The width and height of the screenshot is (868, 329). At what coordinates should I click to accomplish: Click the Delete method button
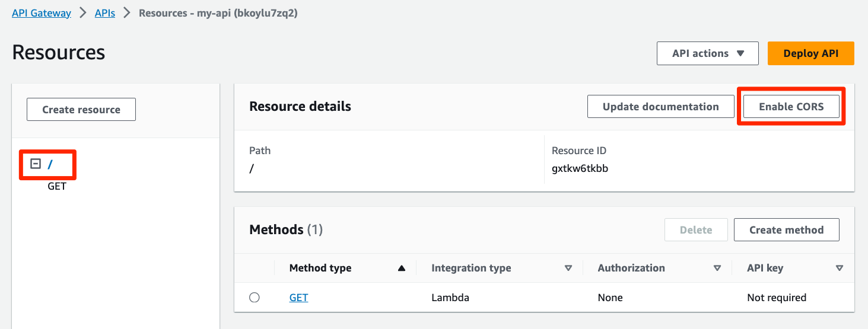pyautogui.click(x=696, y=230)
